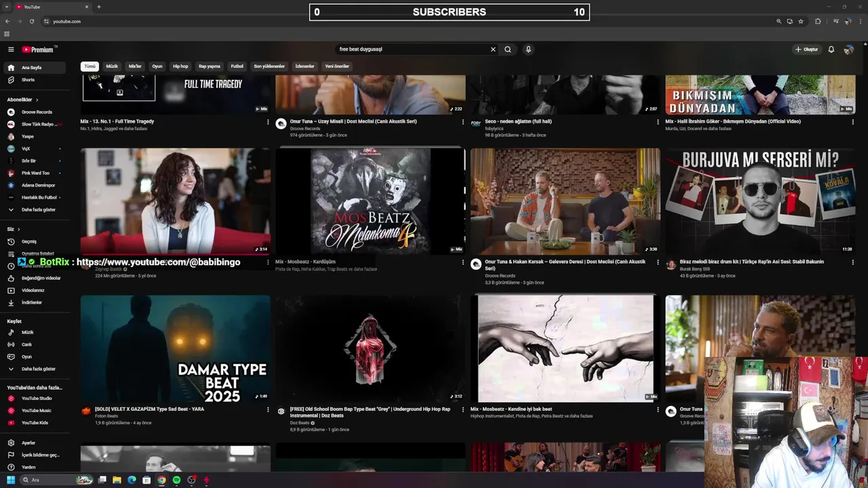Open YouTube Kids link

click(35, 423)
